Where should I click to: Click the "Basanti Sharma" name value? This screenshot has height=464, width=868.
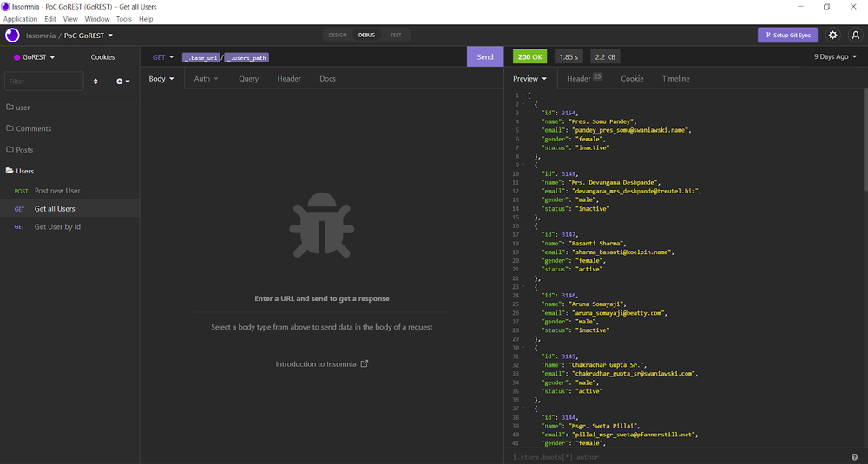(597, 244)
